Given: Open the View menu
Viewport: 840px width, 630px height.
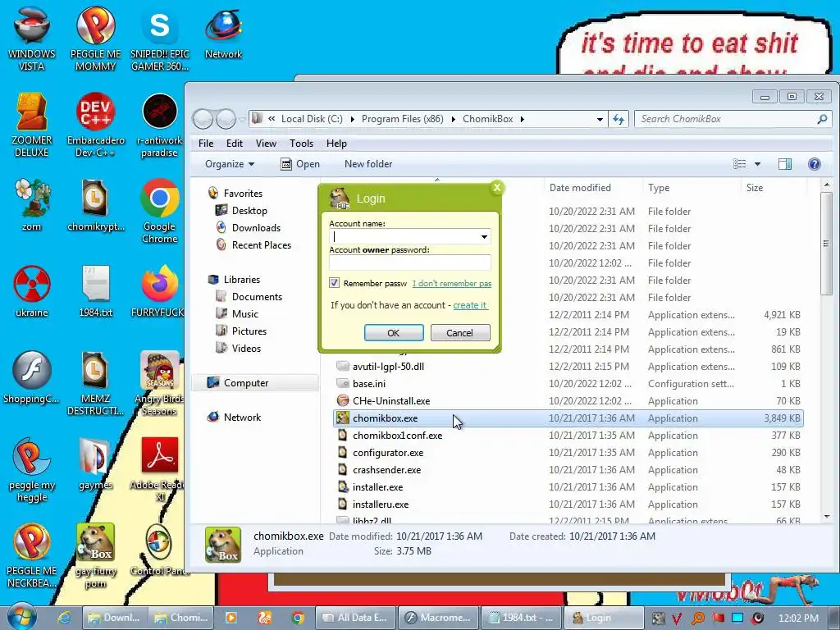Looking at the screenshot, I should 266,144.
